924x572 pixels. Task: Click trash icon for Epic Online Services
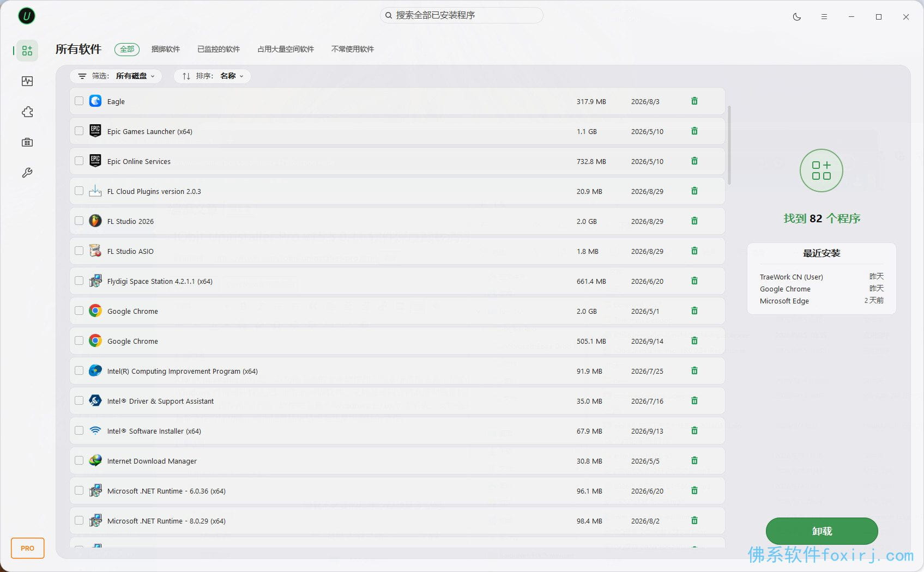pos(694,161)
